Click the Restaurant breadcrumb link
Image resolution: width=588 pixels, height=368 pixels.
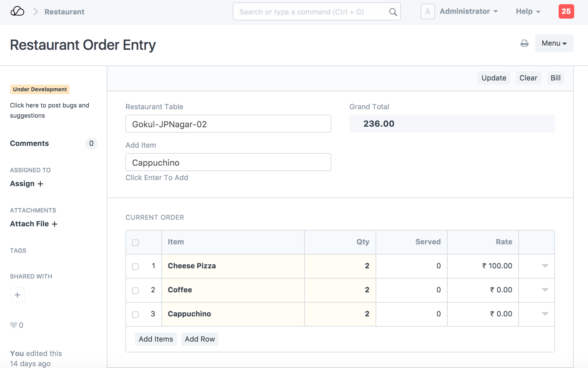click(x=64, y=12)
